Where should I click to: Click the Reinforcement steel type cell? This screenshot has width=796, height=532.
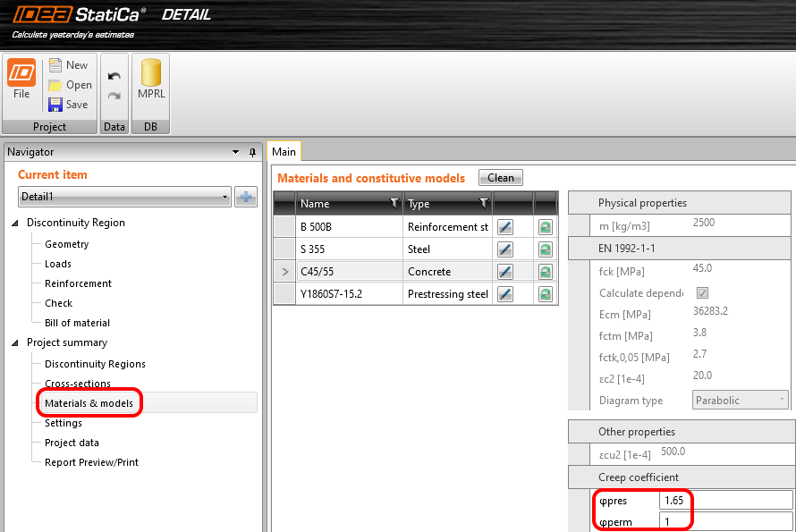tap(448, 227)
